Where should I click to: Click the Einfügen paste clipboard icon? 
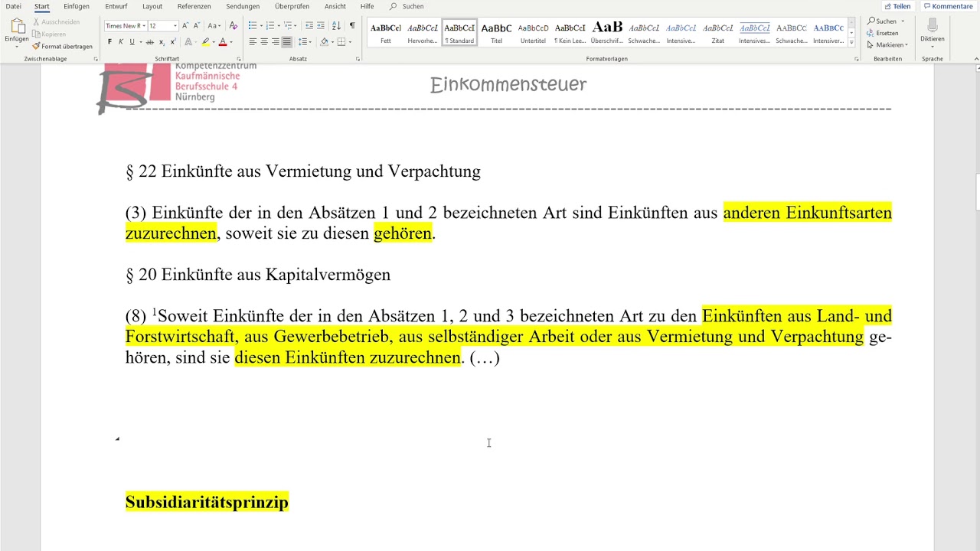click(16, 28)
